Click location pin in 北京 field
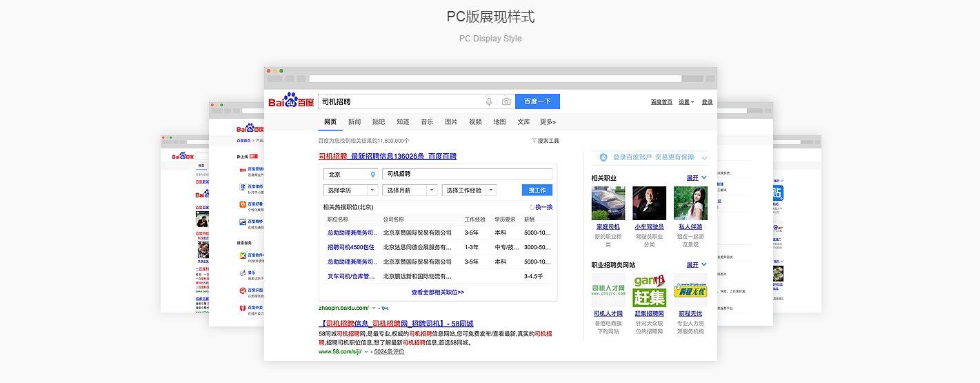The height and width of the screenshot is (383, 980). pyautogui.click(x=373, y=175)
